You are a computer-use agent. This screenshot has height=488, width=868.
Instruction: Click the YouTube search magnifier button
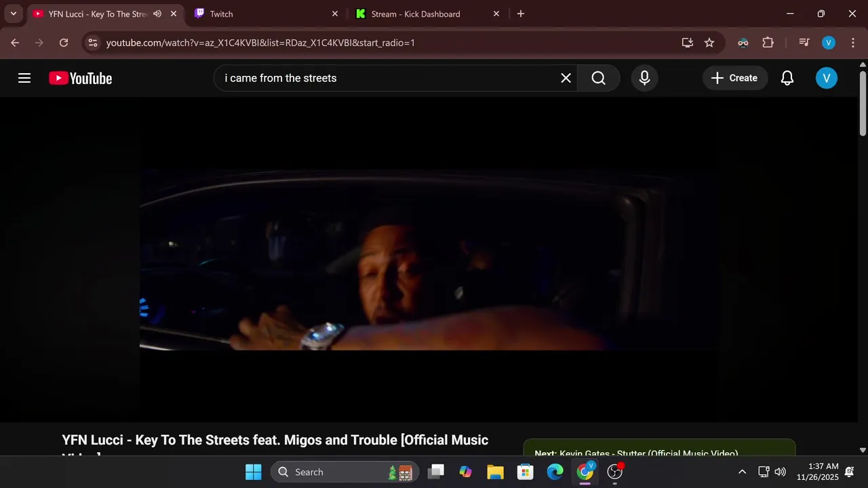pyautogui.click(x=598, y=78)
